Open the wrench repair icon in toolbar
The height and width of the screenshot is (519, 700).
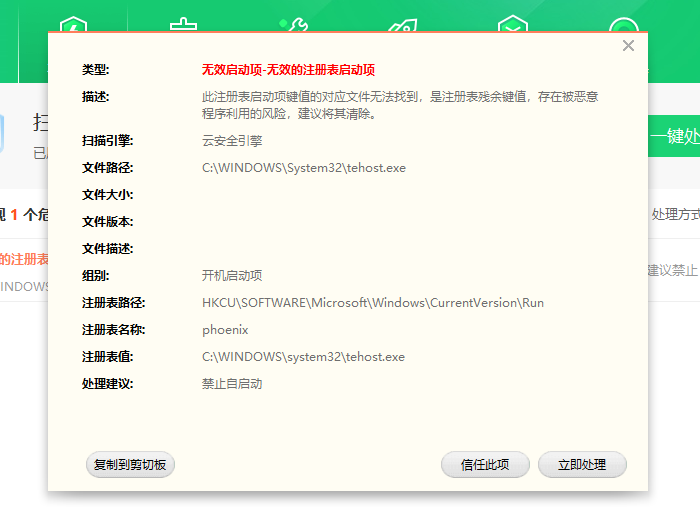coord(294,25)
